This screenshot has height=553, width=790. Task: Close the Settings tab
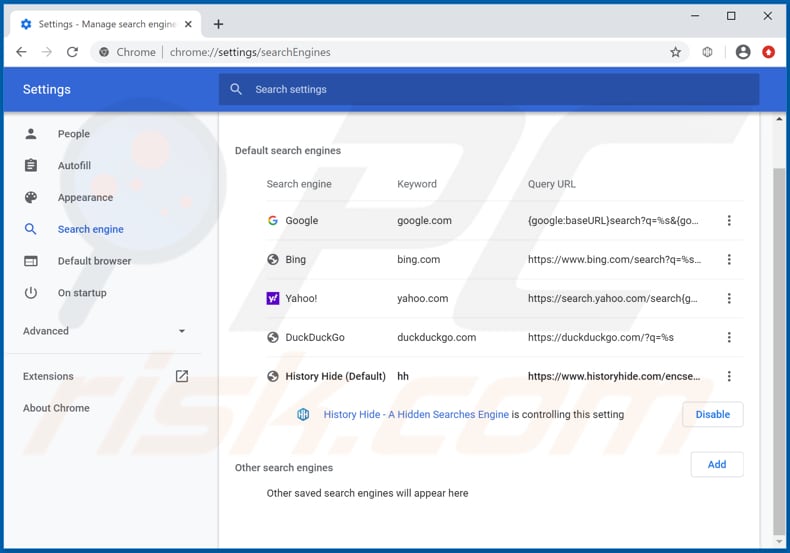[x=188, y=24]
